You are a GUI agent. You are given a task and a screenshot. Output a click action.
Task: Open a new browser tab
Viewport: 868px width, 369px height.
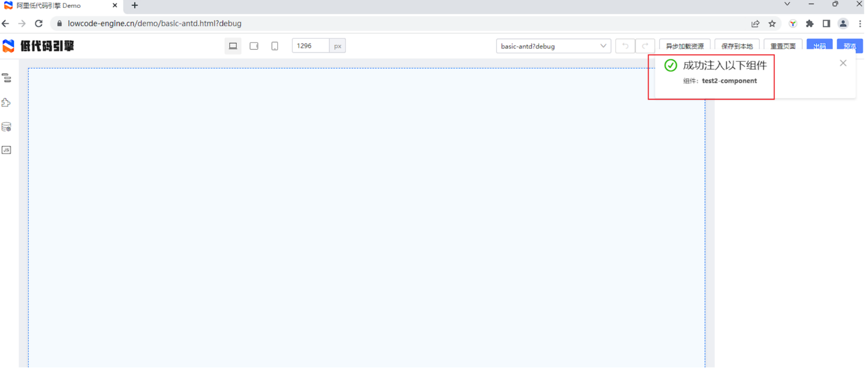pyautogui.click(x=135, y=6)
